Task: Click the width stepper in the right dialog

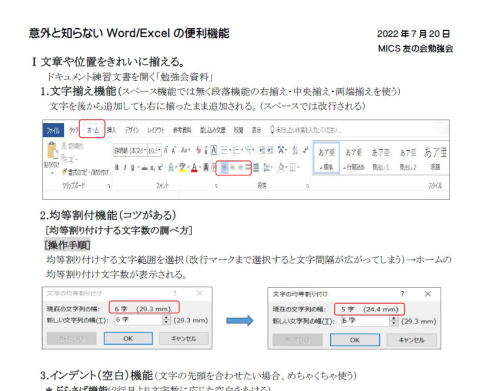Action: pos(394,321)
